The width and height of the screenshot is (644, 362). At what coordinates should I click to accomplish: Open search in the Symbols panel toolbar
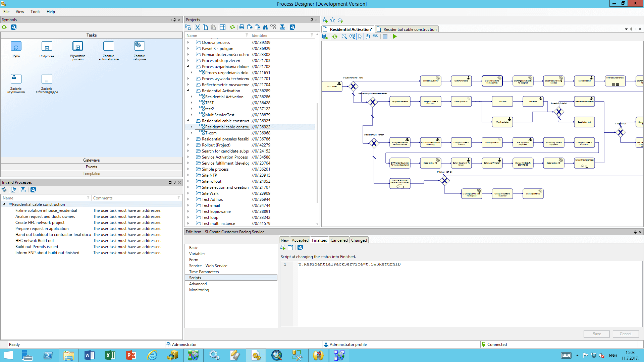pos(14,27)
